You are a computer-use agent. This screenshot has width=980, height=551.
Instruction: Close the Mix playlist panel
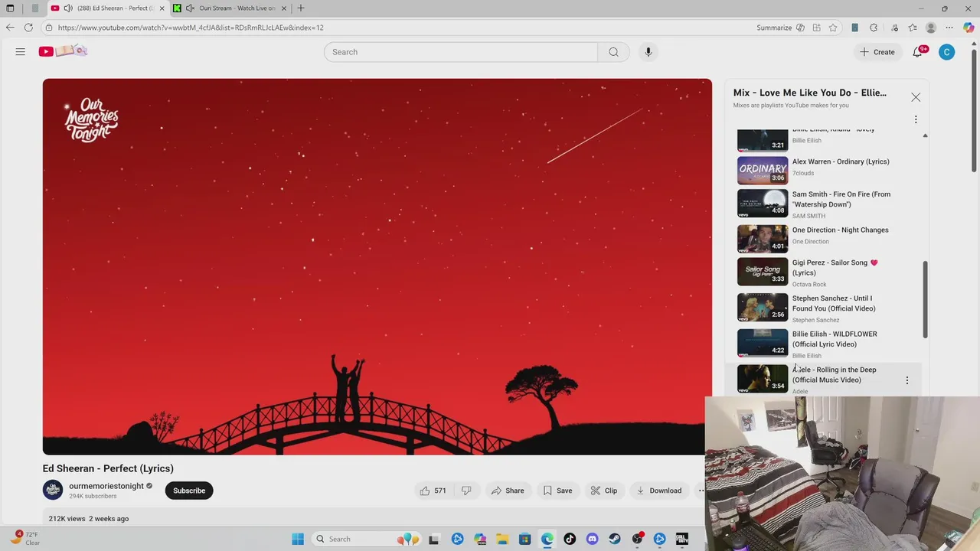(x=916, y=97)
